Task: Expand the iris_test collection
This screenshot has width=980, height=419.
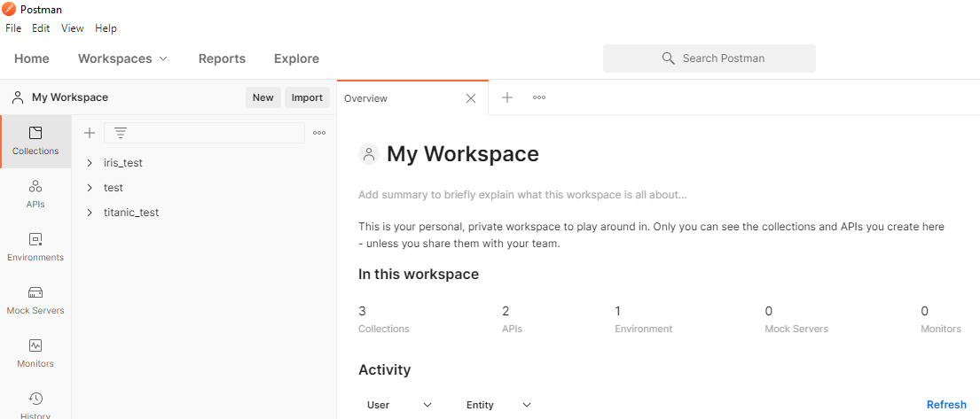Action: tap(90, 163)
